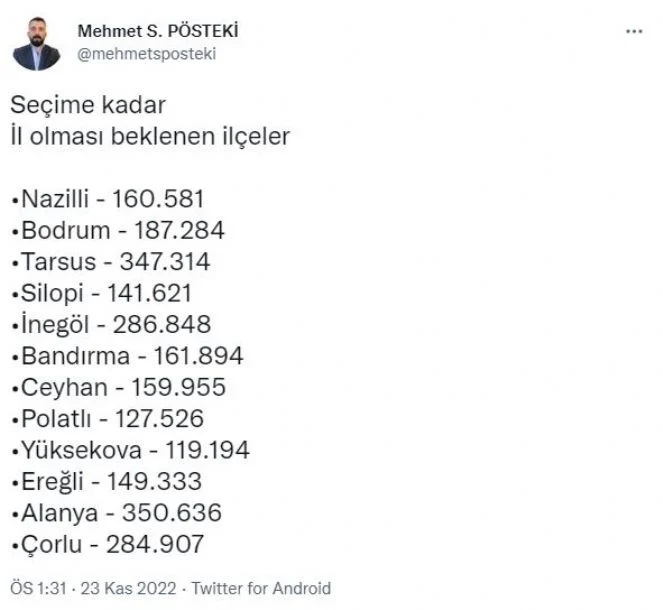The width and height of the screenshot is (663, 610).
Task: Click the tweet timestamp ÖS 1:31
Action: tap(38, 588)
